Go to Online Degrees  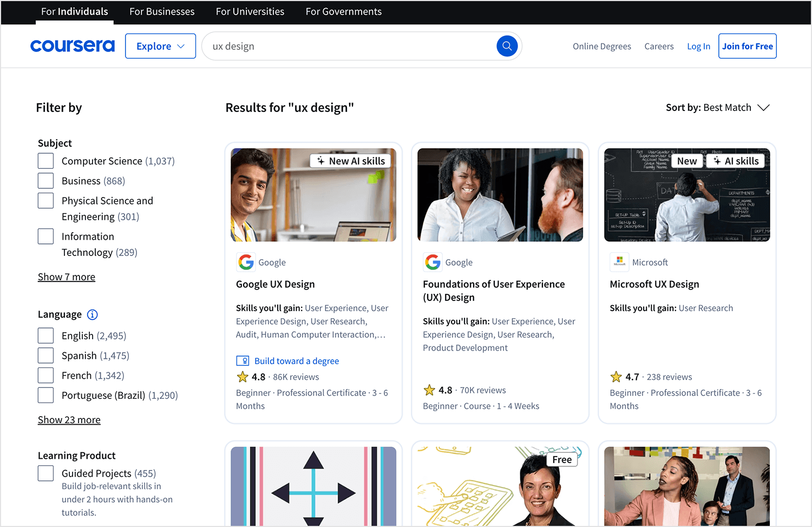point(602,47)
